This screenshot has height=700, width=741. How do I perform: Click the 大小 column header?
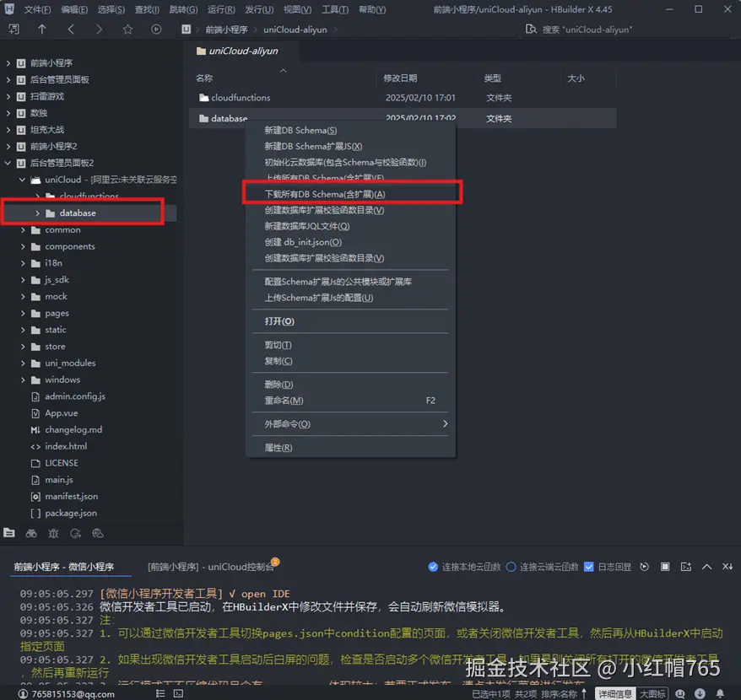point(576,78)
